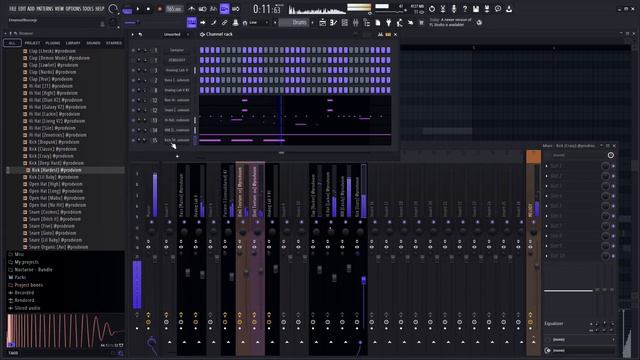Open the chat bubble icon
Viewport: 640px width, 360px height.
(x=498, y=9)
